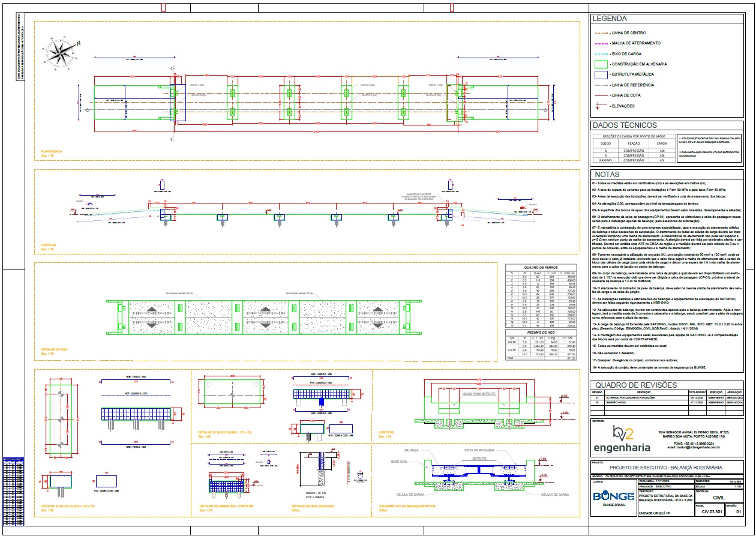This screenshot has width=756, height=536.
Task: Click the cyan Eixo de Carga line sample
Action: (601, 53)
